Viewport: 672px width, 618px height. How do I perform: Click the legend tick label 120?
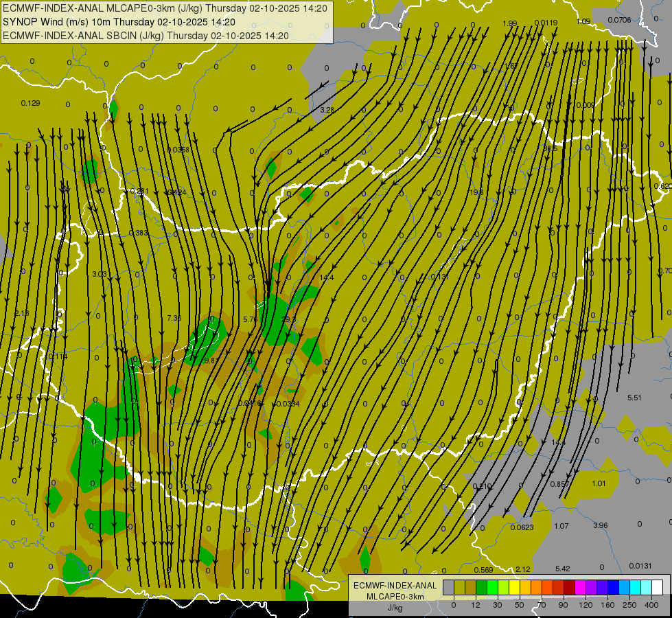(x=586, y=605)
